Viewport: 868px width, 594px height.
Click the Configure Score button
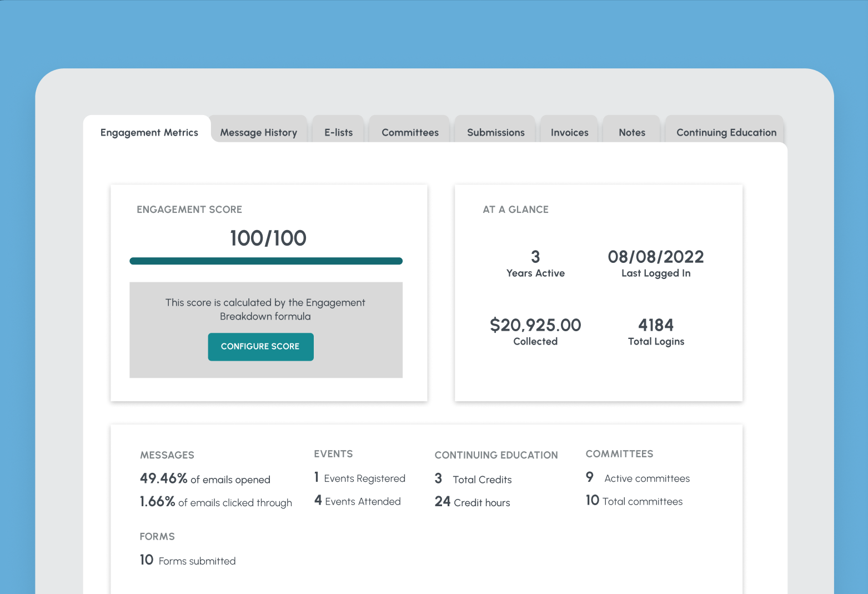[x=260, y=346]
